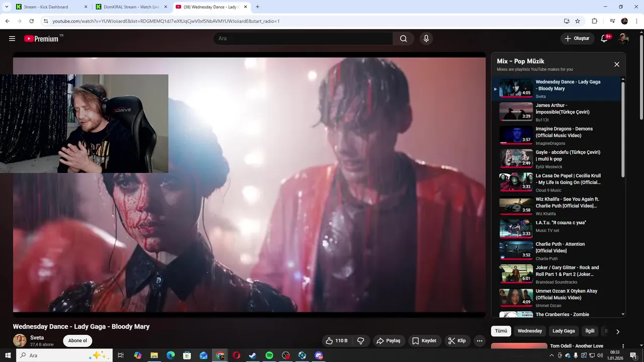Bookmark this page with star icon
The image size is (644, 362).
click(x=578, y=21)
